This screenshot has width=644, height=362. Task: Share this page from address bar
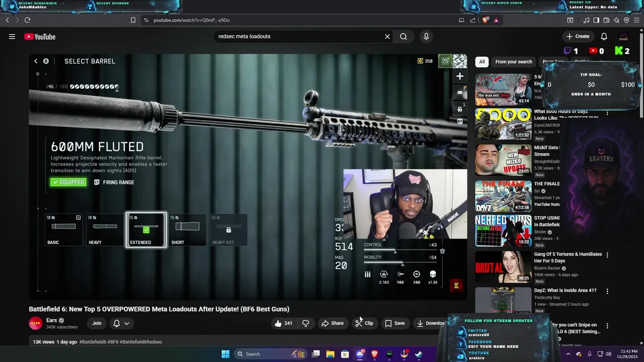(x=473, y=20)
